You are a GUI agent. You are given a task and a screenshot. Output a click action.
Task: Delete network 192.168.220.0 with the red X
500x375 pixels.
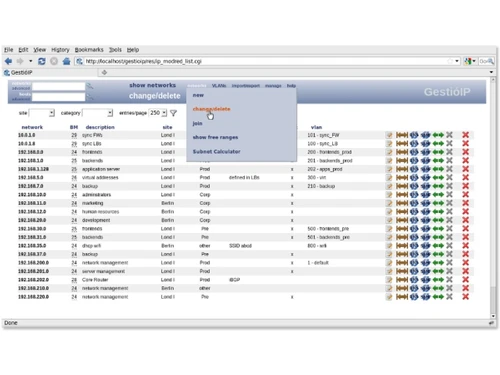point(466,297)
